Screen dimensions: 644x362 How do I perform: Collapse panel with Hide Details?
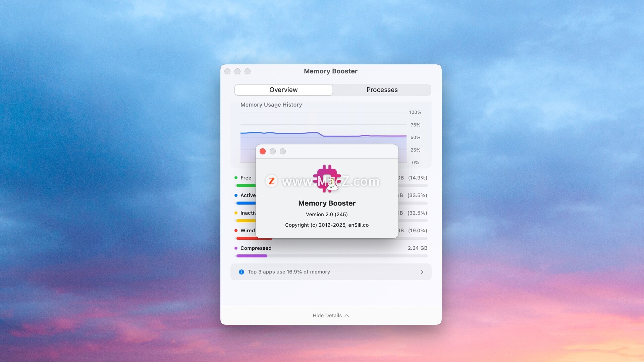(x=327, y=316)
